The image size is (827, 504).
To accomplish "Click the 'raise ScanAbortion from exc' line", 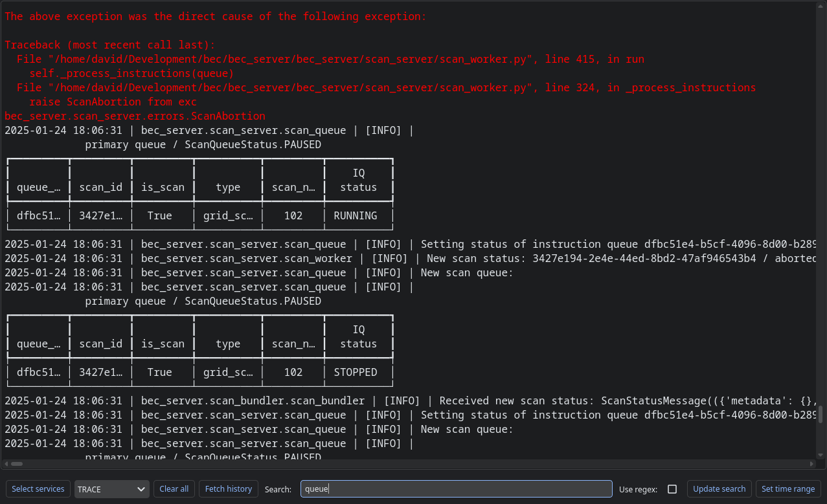I will tap(113, 102).
